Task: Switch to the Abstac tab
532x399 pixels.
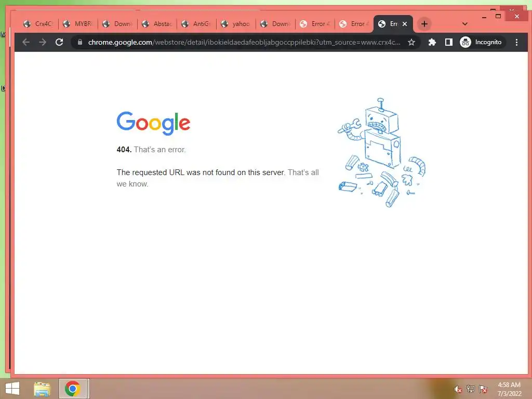Action: (157, 24)
